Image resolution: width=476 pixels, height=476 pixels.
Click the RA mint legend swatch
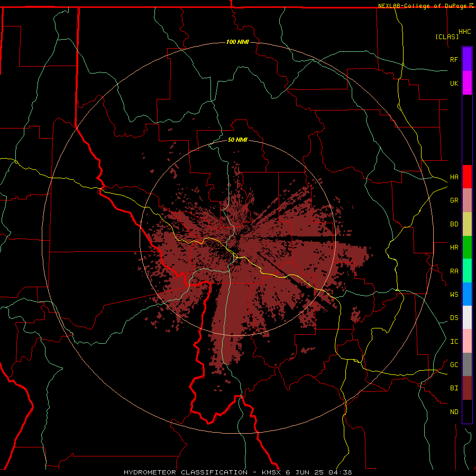click(467, 271)
